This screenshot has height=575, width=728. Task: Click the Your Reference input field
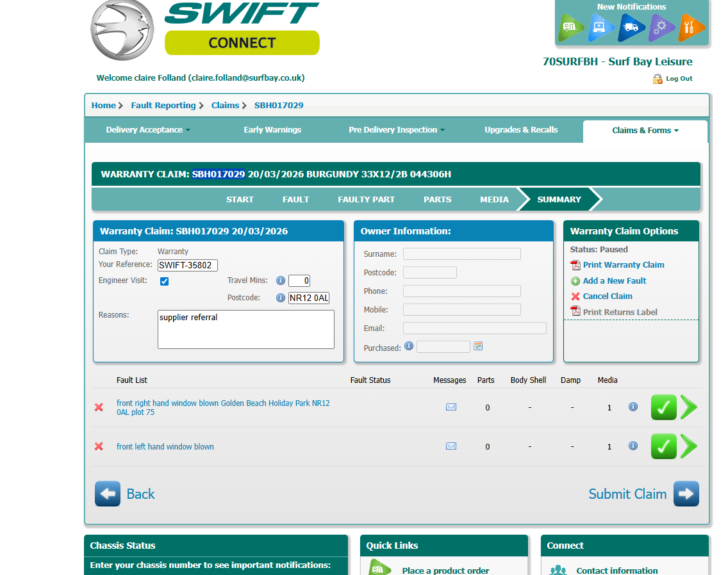coord(188,265)
